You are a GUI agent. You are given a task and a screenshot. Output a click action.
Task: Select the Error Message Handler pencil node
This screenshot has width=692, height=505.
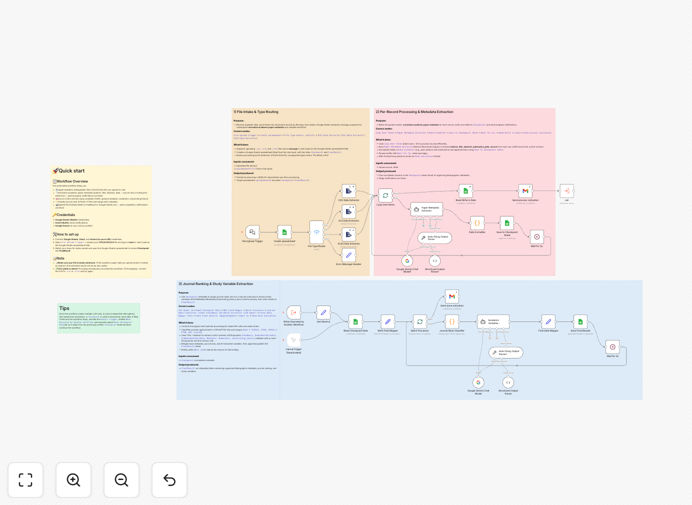pyautogui.click(x=349, y=255)
